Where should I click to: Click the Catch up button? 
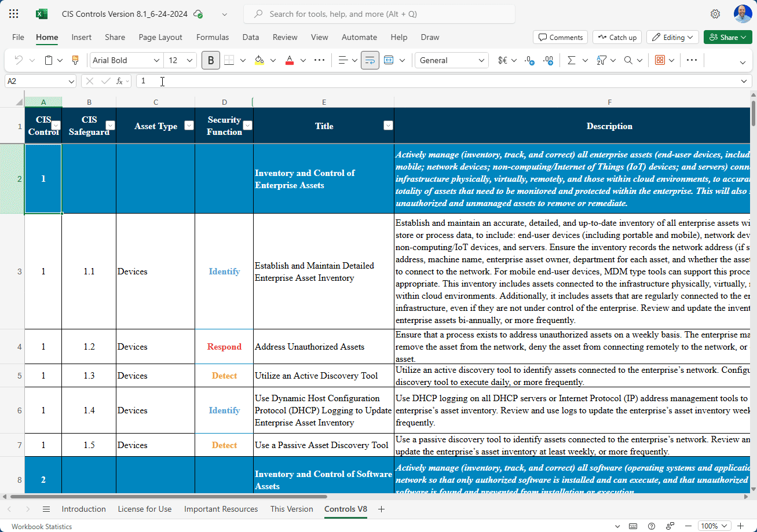tap(617, 37)
